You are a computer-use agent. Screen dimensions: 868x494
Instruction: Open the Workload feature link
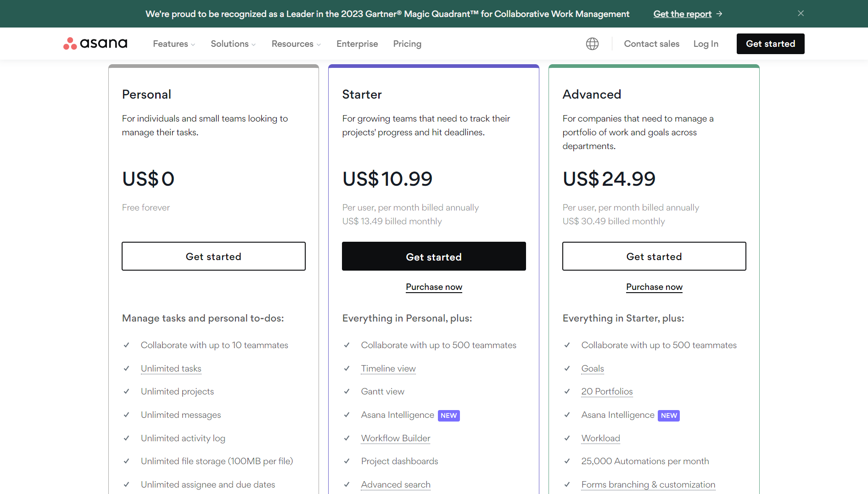600,438
